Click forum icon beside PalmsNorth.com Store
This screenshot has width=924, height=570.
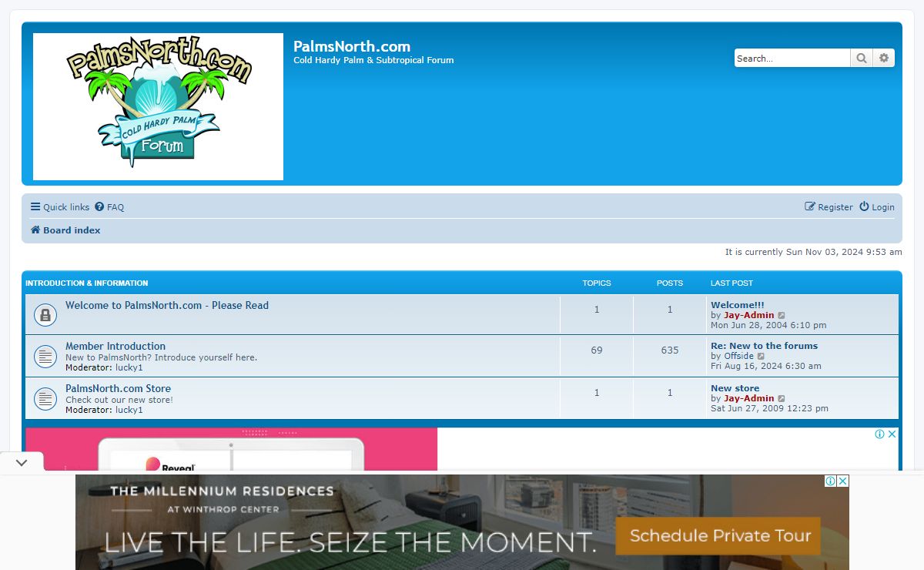pos(45,398)
